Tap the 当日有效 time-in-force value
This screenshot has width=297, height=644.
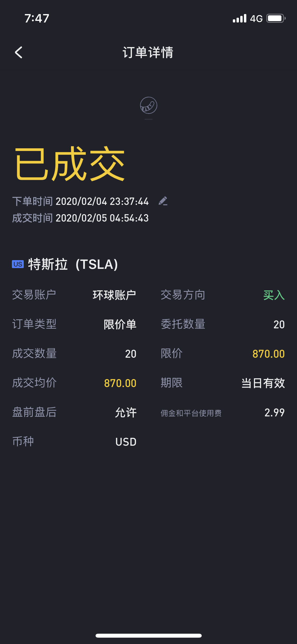coord(263,383)
